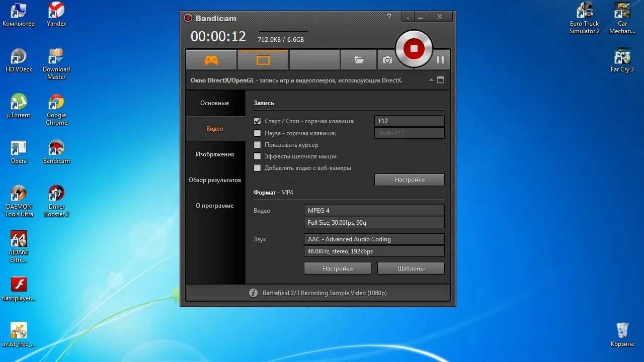Enable the Пауза hotkey checkbox

tap(258, 133)
